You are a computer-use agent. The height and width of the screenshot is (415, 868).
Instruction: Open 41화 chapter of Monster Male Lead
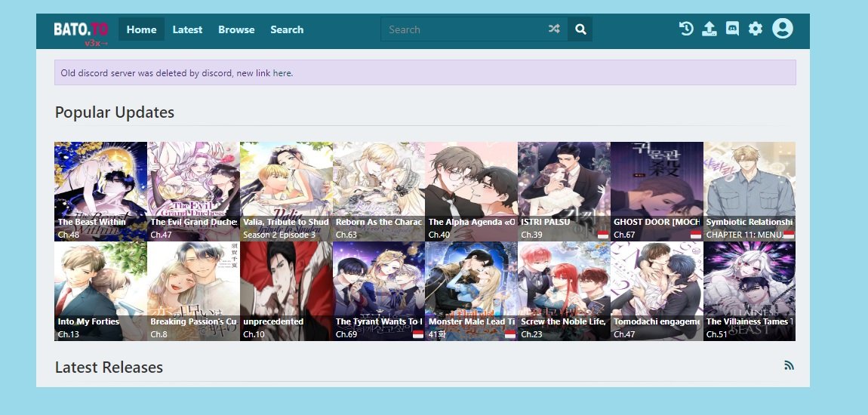click(437, 334)
